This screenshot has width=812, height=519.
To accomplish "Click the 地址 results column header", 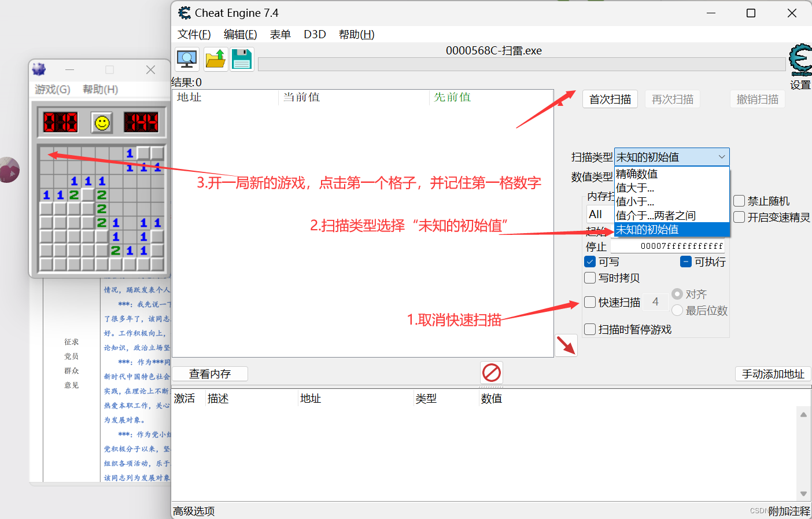I will coord(226,97).
